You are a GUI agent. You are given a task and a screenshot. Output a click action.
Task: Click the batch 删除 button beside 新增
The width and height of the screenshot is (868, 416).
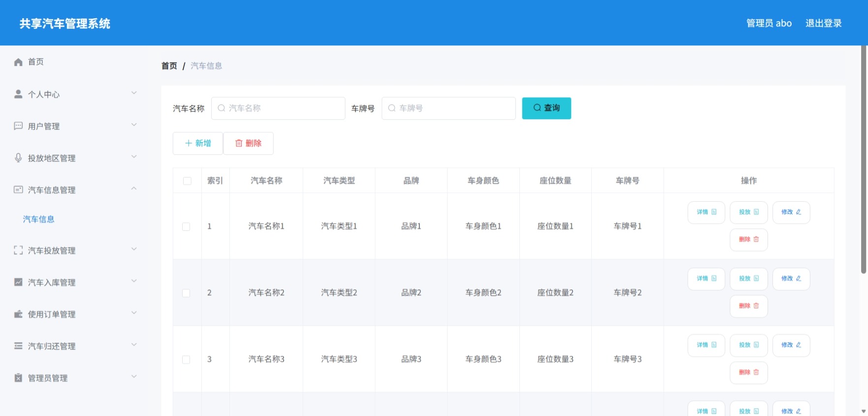(248, 143)
